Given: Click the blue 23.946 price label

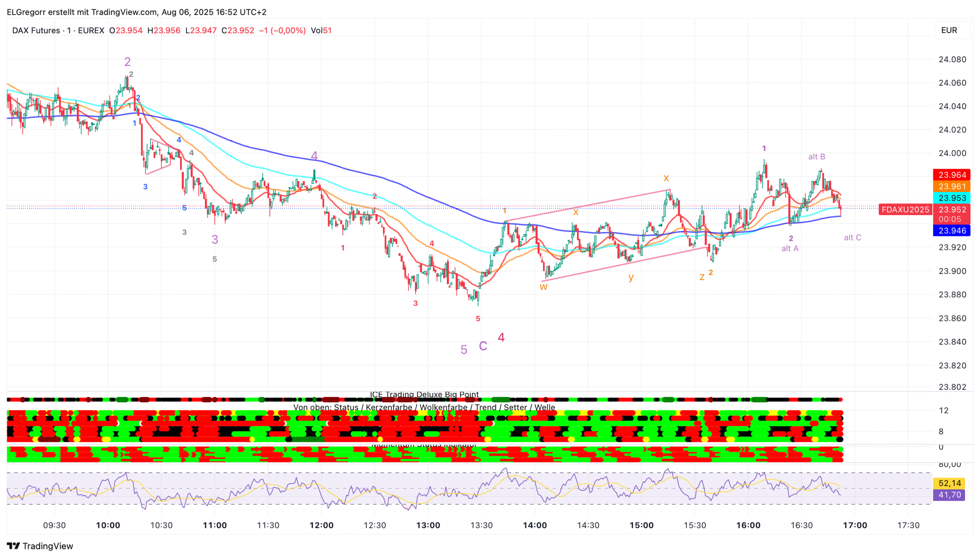Looking at the screenshot, I should point(952,231).
